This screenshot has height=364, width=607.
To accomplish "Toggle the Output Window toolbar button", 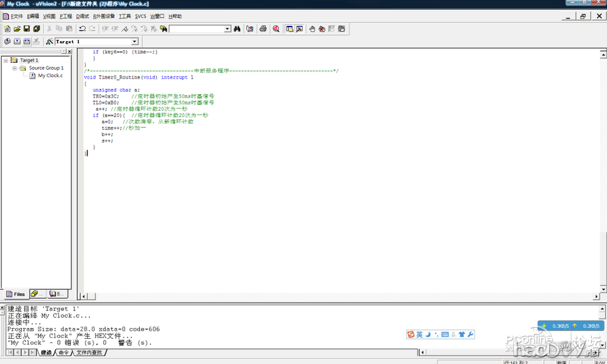I will pos(299,29).
